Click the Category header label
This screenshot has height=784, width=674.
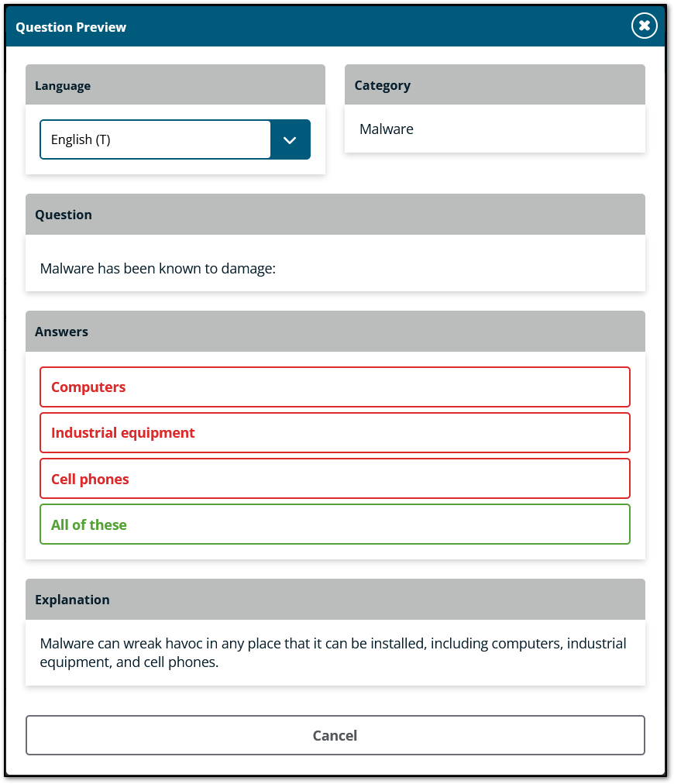point(382,84)
